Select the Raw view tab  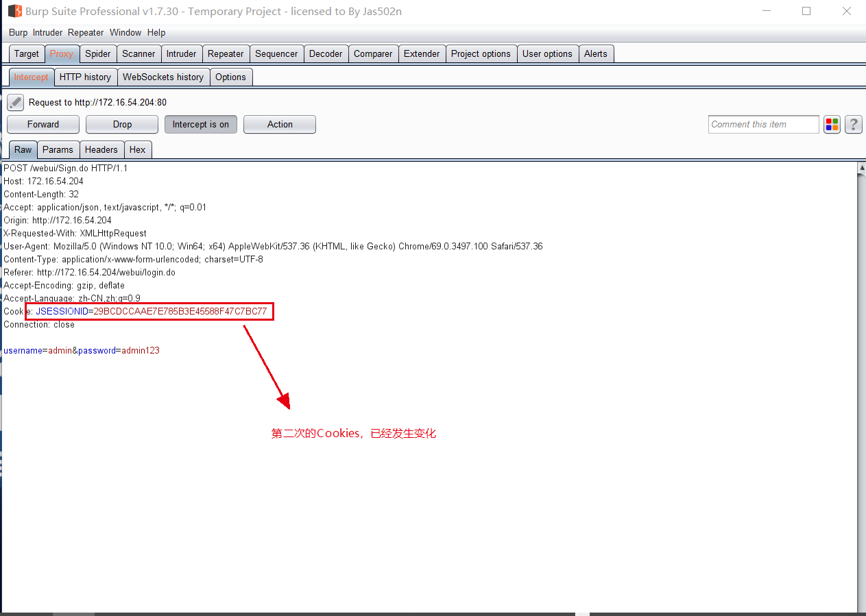(23, 149)
